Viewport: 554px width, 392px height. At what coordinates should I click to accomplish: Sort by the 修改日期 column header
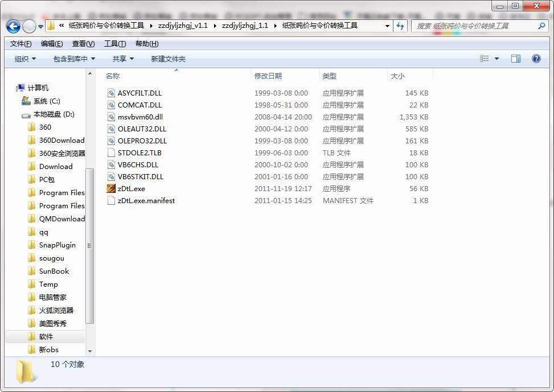268,76
